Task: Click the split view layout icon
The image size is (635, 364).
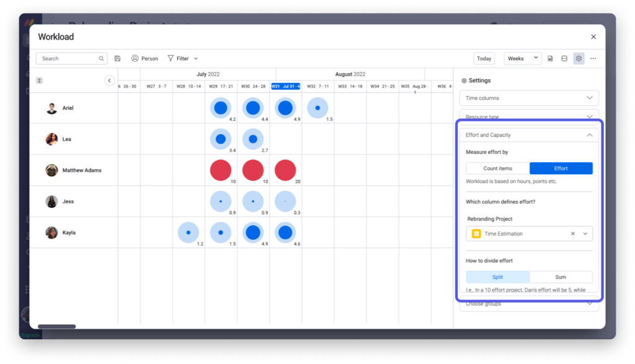Action: [564, 59]
